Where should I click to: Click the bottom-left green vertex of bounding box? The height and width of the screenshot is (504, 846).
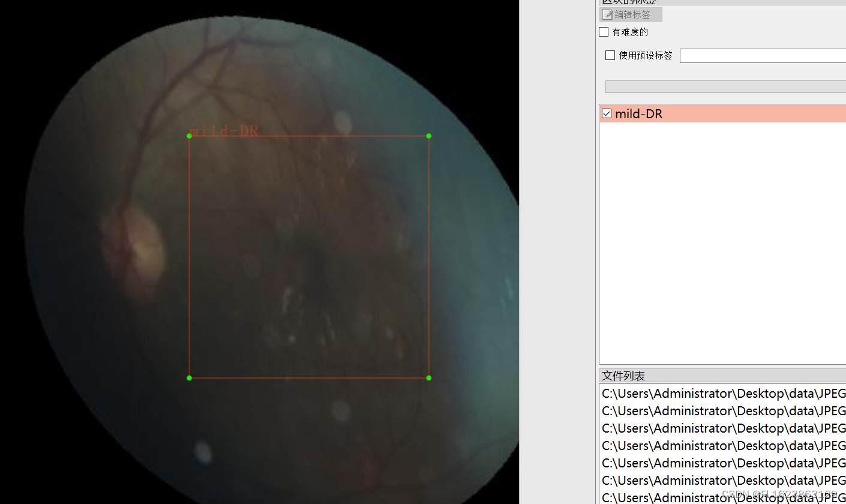189,377
